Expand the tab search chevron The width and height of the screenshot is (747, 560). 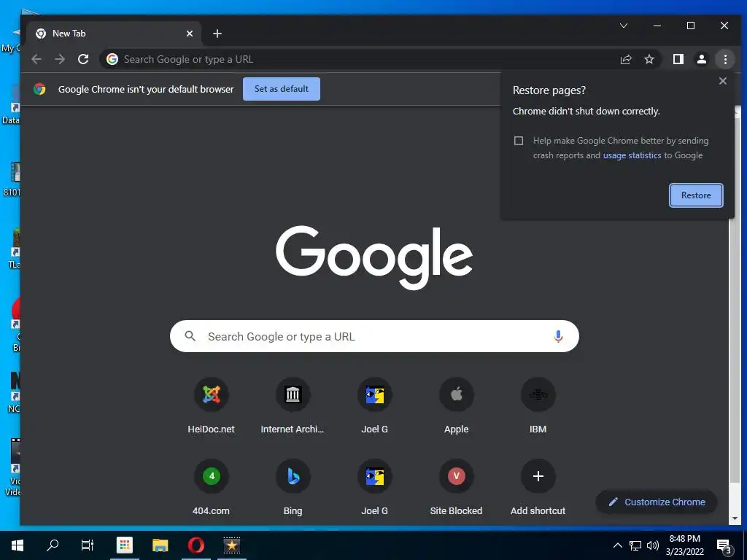(x=624, y=26)
